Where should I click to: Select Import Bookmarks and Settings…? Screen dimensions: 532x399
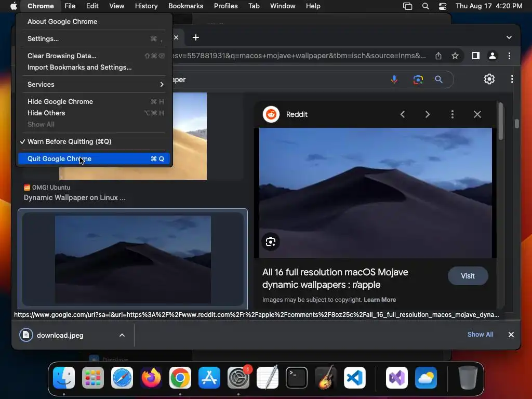(94, 67)
